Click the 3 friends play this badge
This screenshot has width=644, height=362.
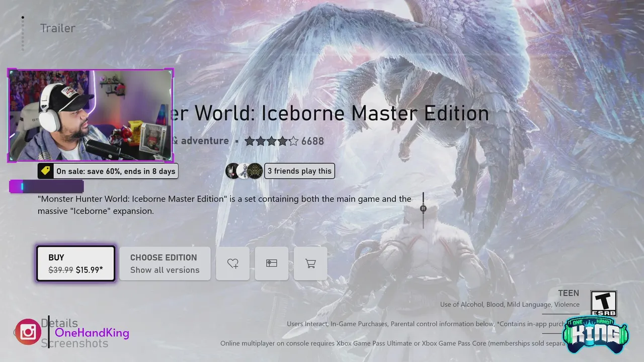click(299, 171)
